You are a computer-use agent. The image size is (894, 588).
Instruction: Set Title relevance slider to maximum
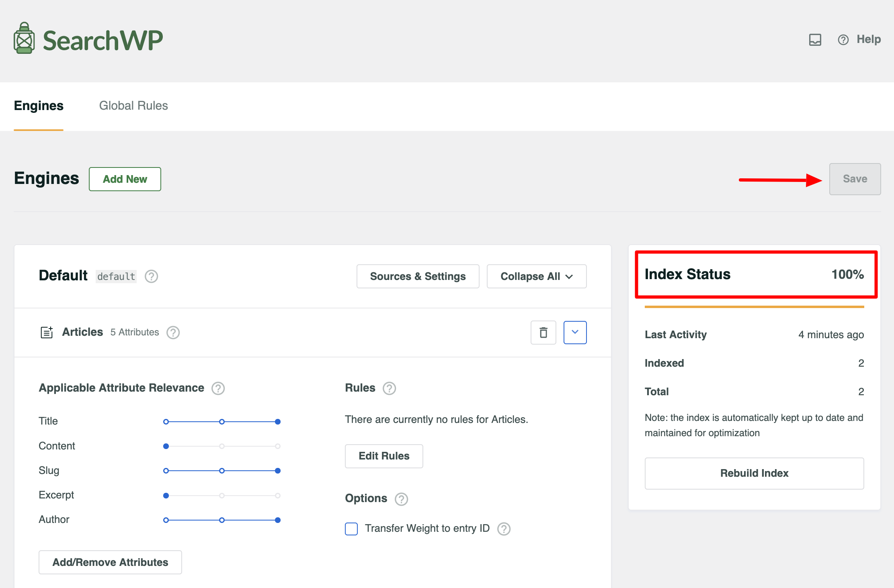(278, 422)
